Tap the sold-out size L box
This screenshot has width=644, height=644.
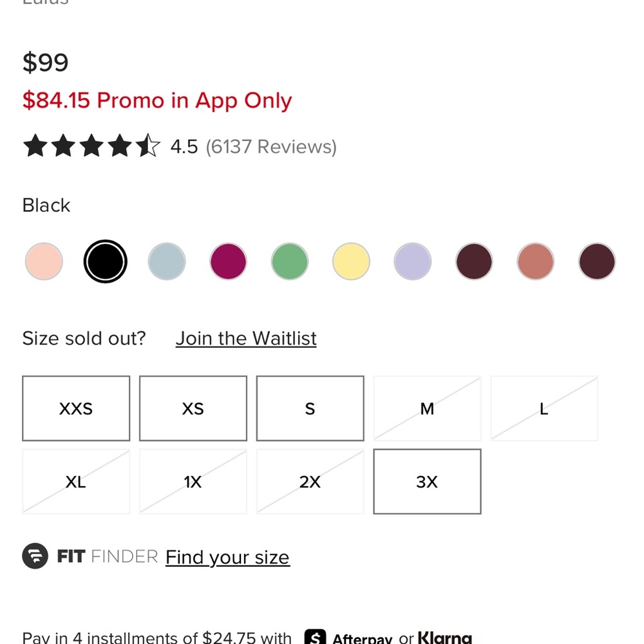click(544, 408)
